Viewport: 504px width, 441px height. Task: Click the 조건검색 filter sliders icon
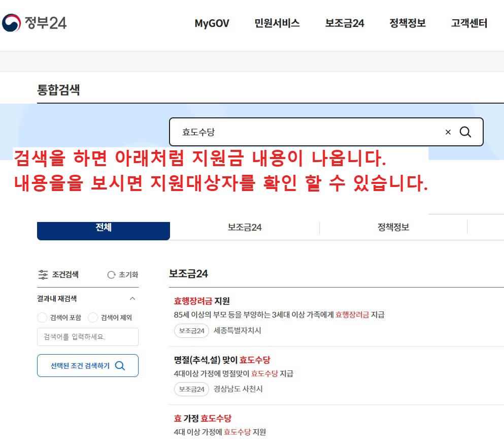[x=43, y=275]
